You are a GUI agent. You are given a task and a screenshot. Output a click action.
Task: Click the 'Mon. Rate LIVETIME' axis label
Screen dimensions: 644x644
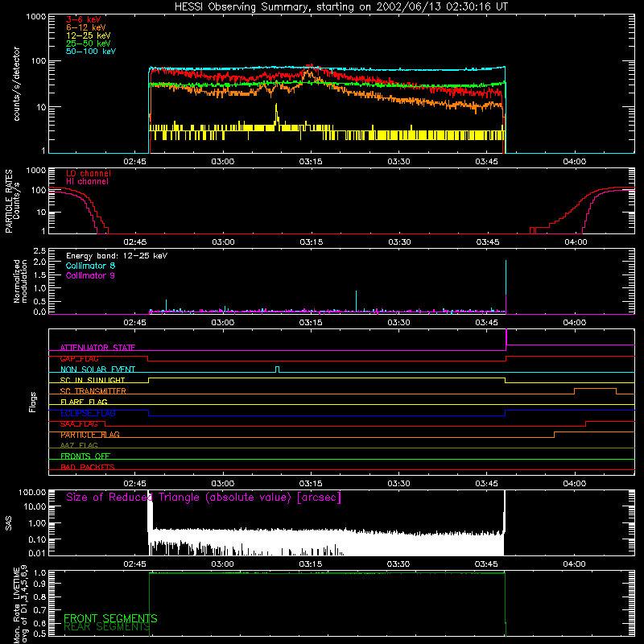pyautogui.click(x=20, y=605)
